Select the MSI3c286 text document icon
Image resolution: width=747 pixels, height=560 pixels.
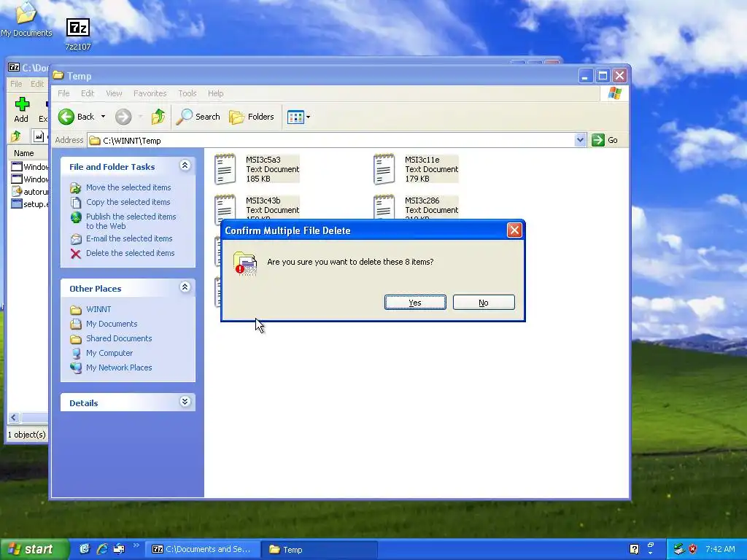[384, 208]
